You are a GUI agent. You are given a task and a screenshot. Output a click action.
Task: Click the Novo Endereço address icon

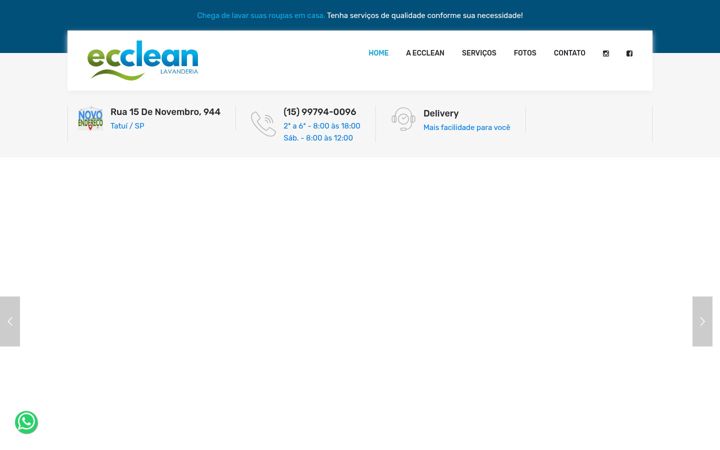point(90,119)
